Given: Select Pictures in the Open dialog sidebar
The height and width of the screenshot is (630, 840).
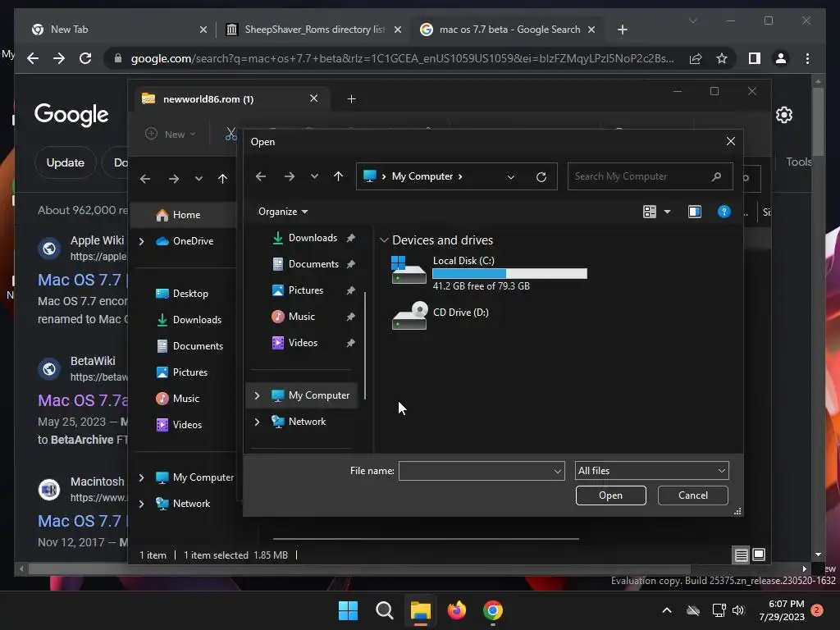Looking at the screenshot, I should [x=305, y=290].
